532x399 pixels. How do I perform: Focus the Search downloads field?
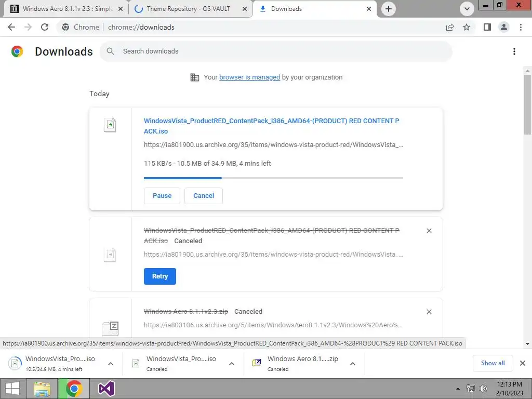pos(276,51)
